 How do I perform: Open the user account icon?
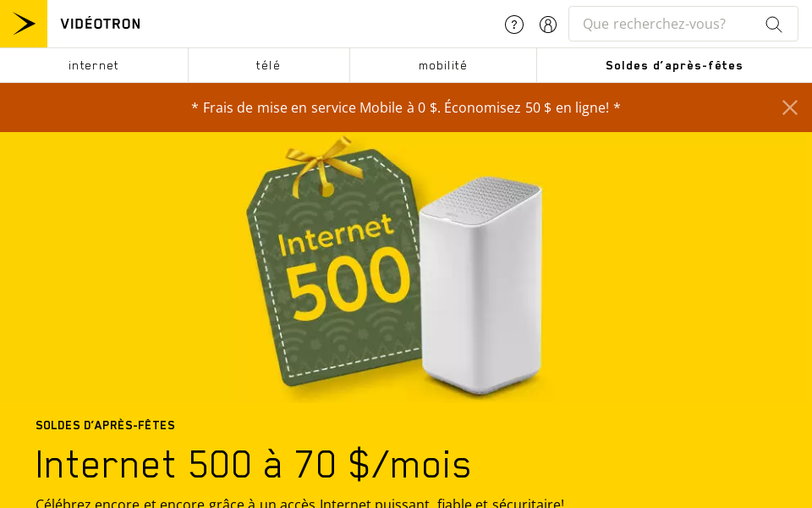pyautogui.click(x=548, y=25)
